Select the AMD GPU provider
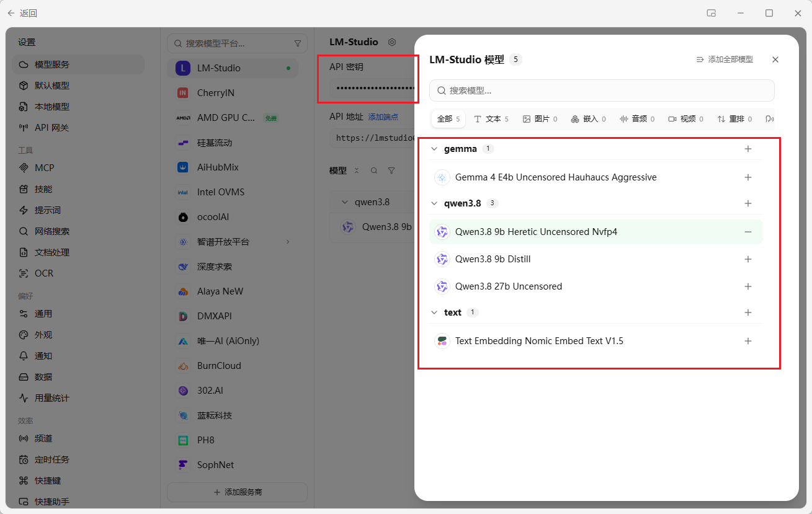This screenshot has width=812, height=514. pos(233,118)
